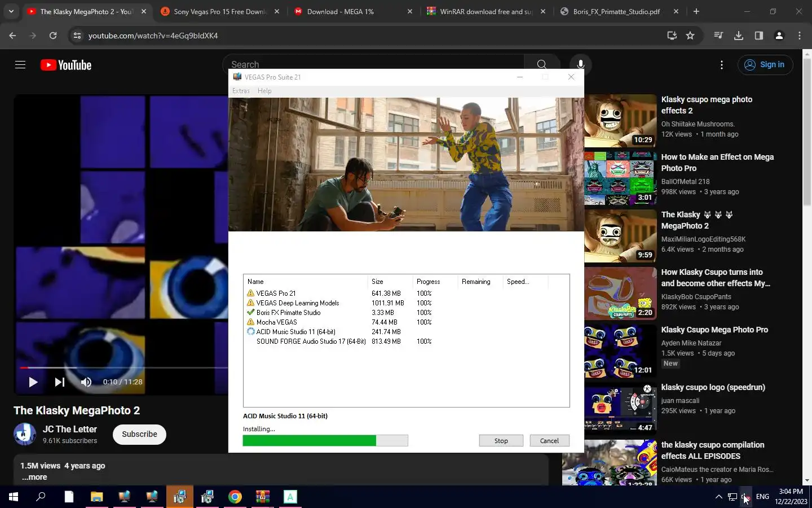Click the Sign in button on YouTube
The height and width of the screenshot is (508, 812).
[x=765, y=65]
